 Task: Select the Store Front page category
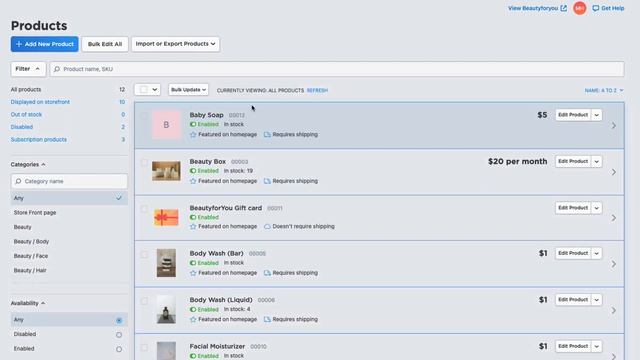(x=35, y=213)
